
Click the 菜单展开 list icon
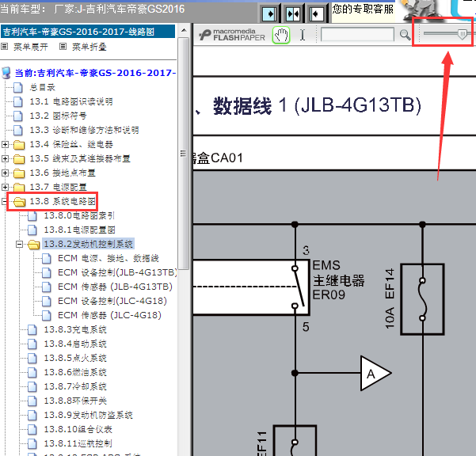[4, 47]
